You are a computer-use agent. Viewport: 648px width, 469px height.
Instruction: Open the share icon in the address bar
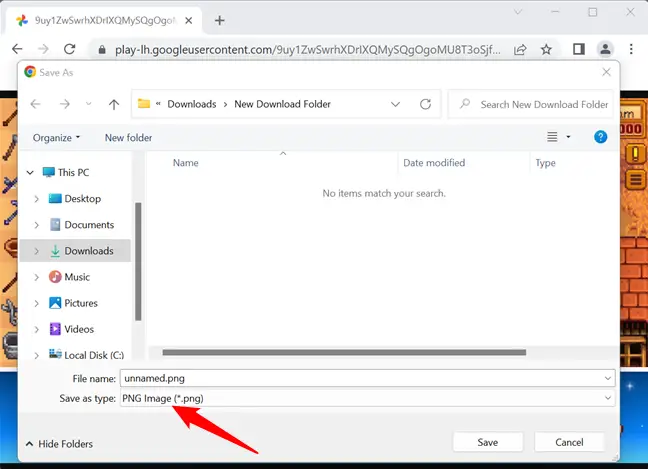click(x=520, y=50)
